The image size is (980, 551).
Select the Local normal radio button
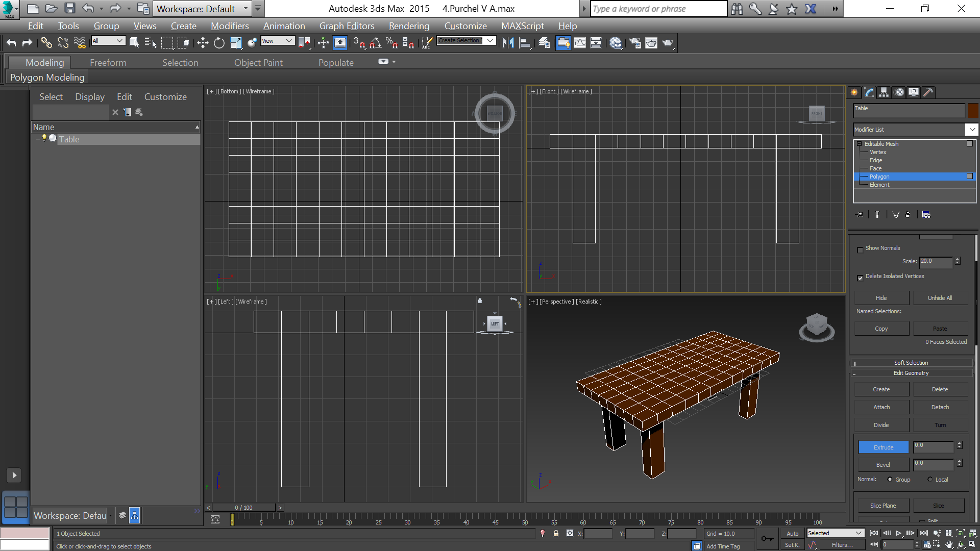[x=930, y=480]
